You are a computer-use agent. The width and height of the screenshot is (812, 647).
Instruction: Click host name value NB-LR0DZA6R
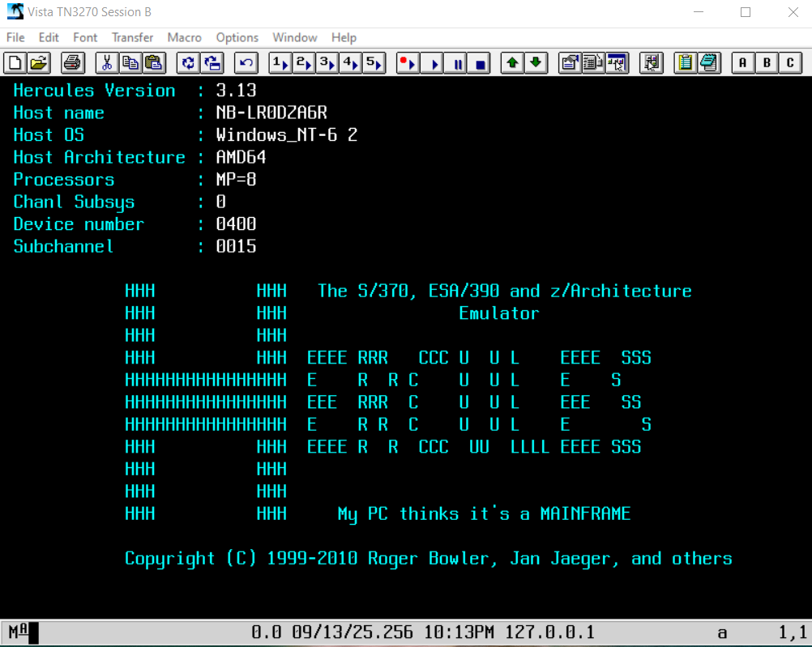click(271, 113)
